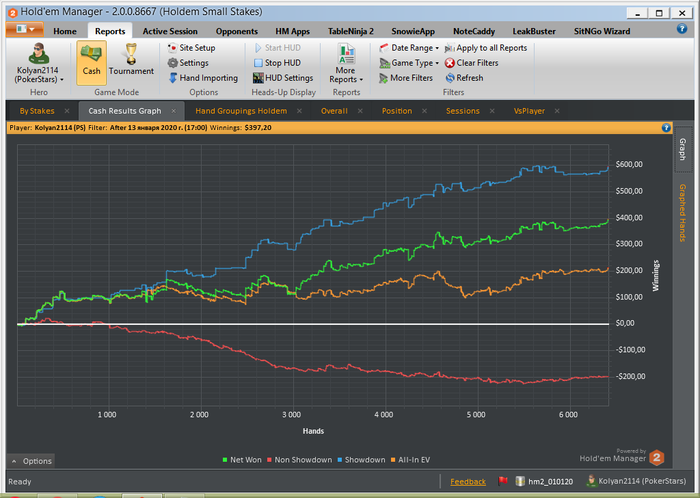Toggle the Net Won legend series
Screen dimensions: 700x498
242,460
